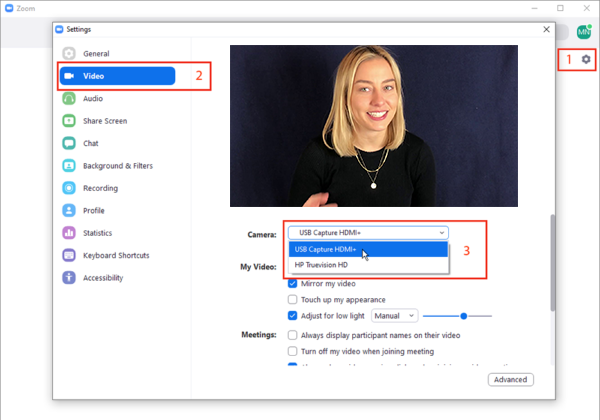Click the General settings gear icon
This screenshot has width=600, height=420.
pos(69,54)
